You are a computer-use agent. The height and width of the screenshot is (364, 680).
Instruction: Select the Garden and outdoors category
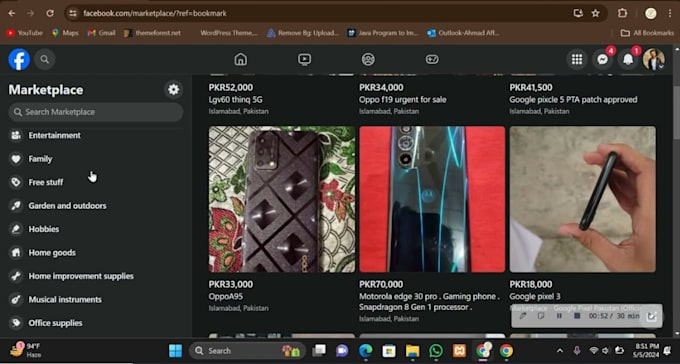96,206
